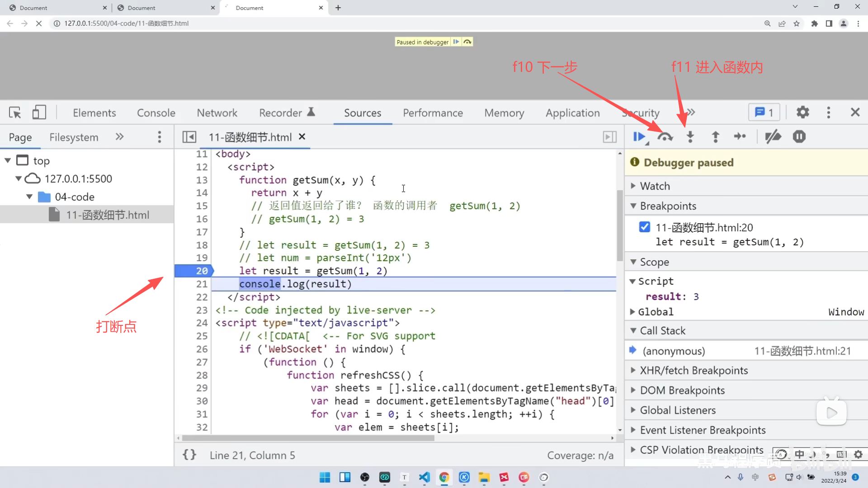
Task: Stop loading the page
Action: coord(39,23)
